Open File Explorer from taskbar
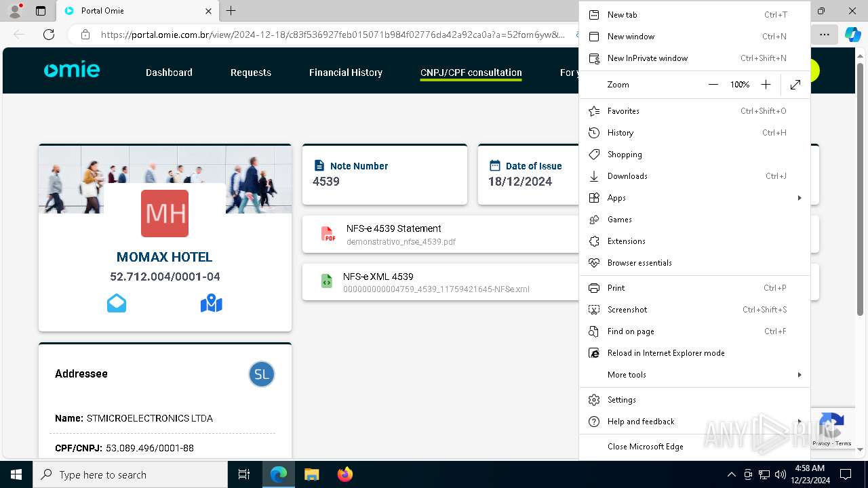The width and height of the screenshot is (868, 488). (x=311, y=474)
